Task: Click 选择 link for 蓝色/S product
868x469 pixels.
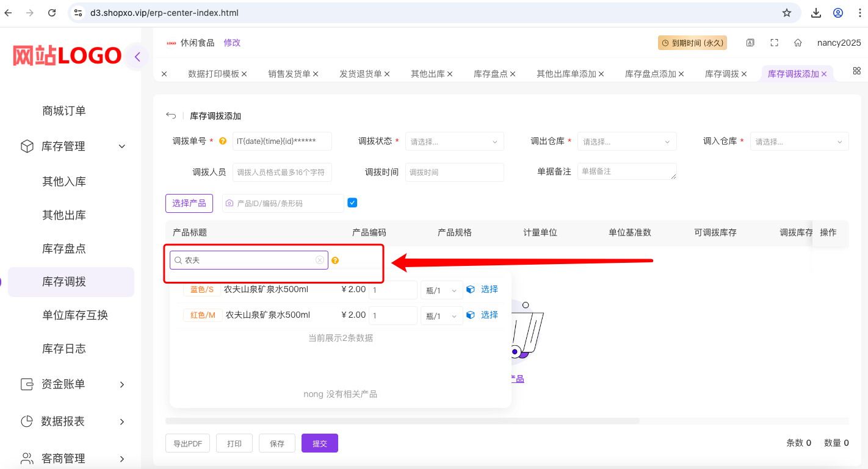Action: point(490,289)
